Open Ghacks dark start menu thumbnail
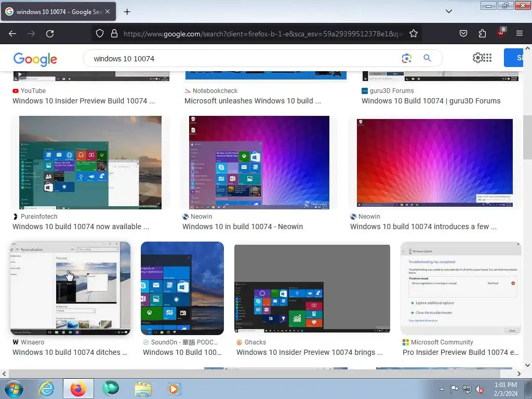The image size is (532, 399). [312, 288]
